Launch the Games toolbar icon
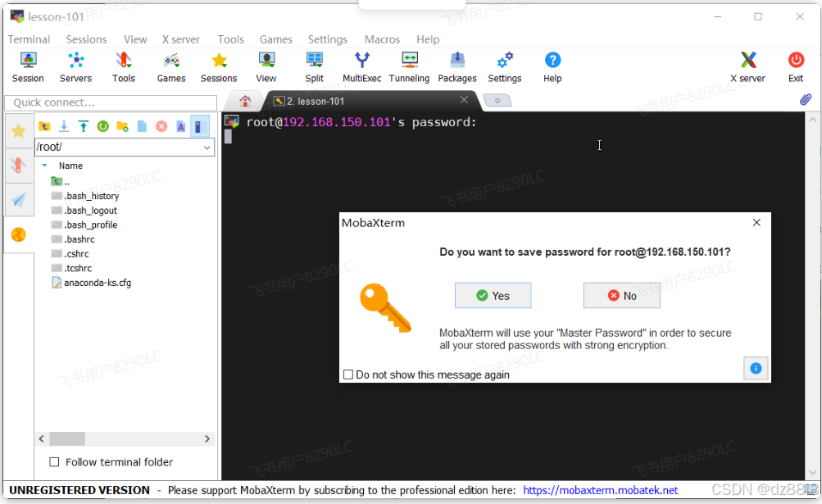822x504 pixels. [171, 67]
